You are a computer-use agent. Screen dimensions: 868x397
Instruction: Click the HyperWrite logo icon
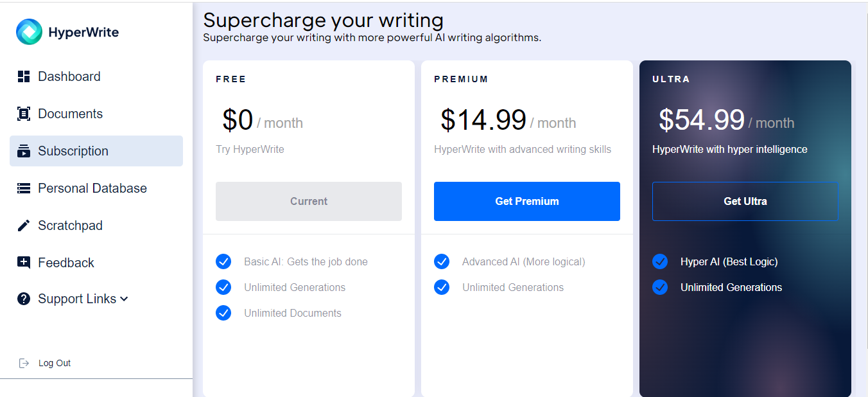29,32
